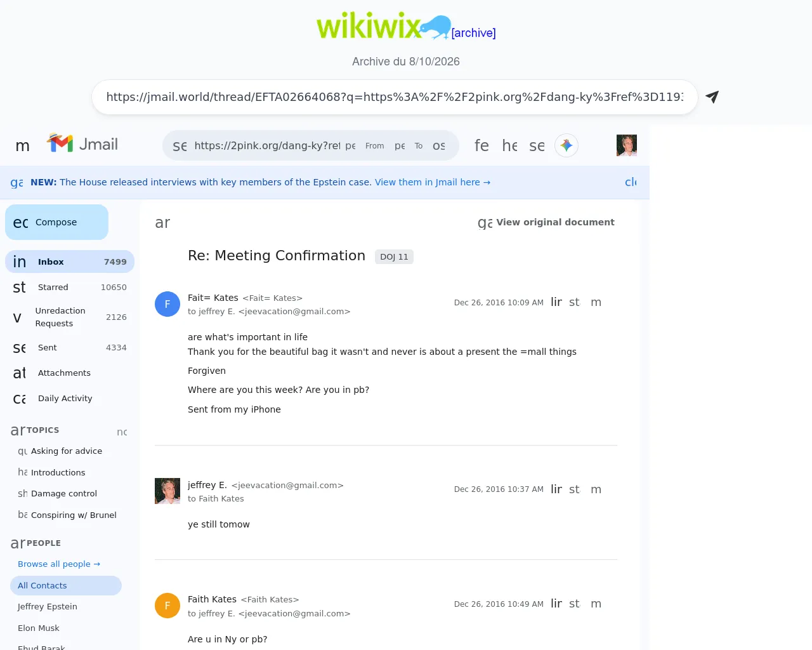Click the colorful sparkle AI icon
The image size is (812, 650).
pos(566,145)
